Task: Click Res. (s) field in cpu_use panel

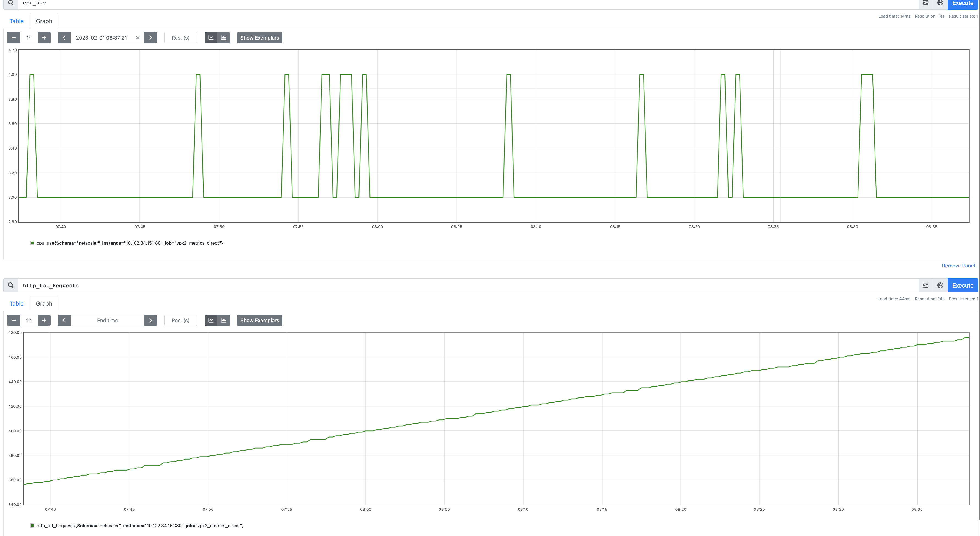Action: [181, 38]
